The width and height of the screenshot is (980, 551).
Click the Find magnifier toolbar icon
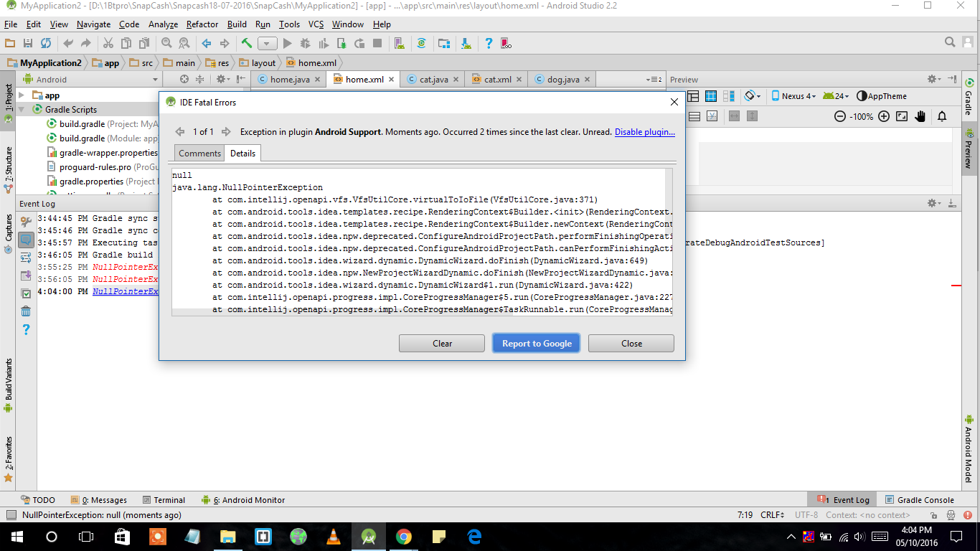166,43
